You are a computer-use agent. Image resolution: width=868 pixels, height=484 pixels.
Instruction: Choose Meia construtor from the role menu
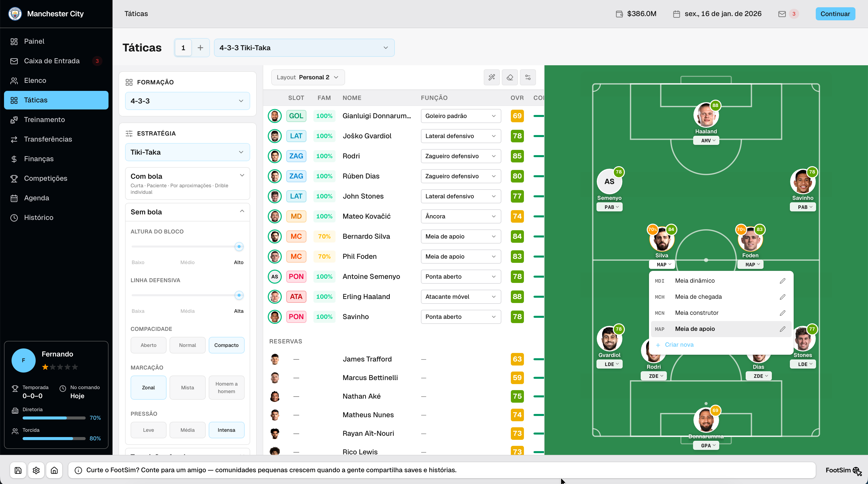pyautogui.click(x=720, y=313)
